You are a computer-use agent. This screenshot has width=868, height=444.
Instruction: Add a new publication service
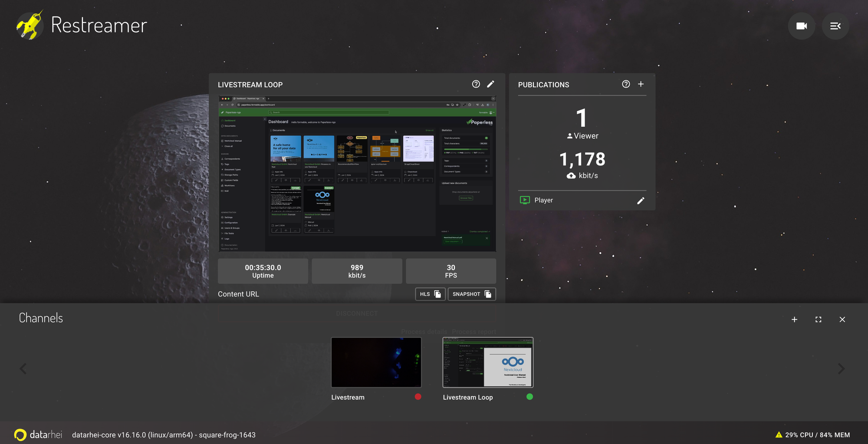(x=641, y=84)
